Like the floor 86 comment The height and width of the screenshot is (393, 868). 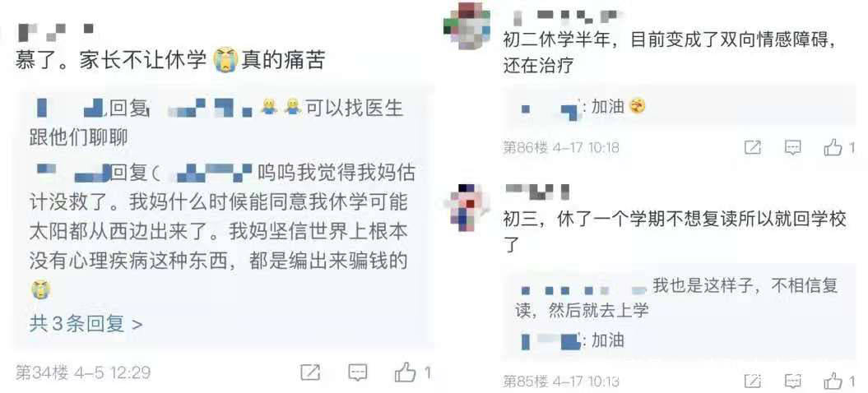[833, 147]
